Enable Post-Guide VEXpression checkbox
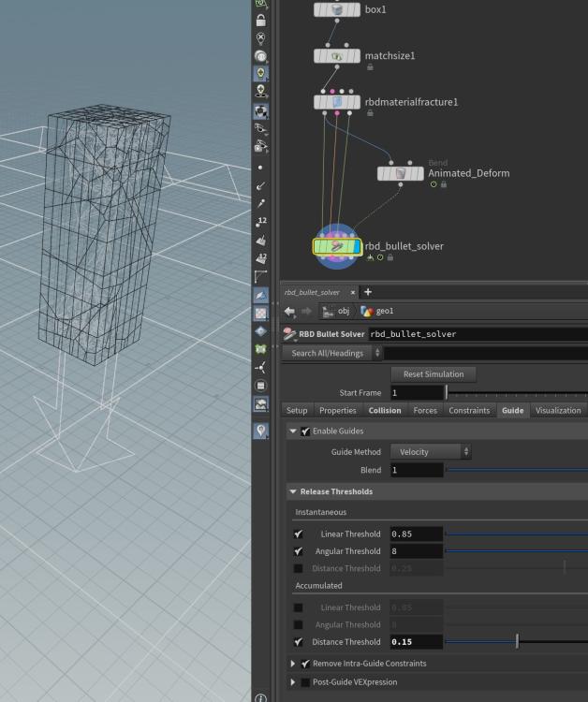This screenshot has width=588, height=702. 305,682
